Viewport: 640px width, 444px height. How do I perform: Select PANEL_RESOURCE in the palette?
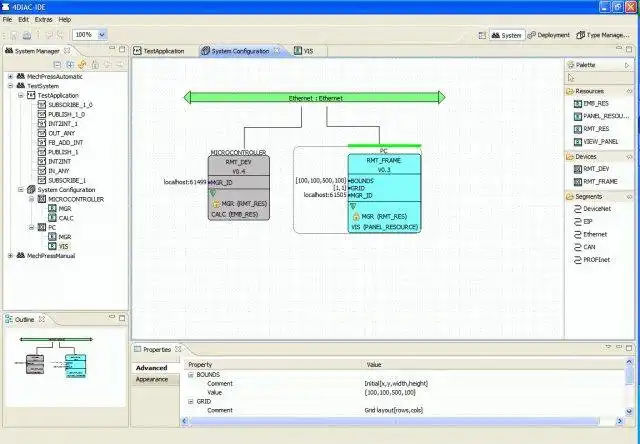click(x=601, y=116)
